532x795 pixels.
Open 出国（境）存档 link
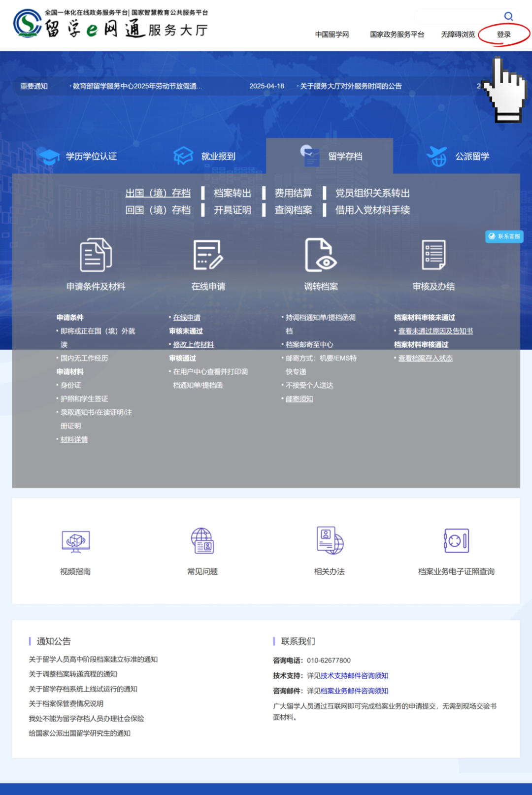158,193
